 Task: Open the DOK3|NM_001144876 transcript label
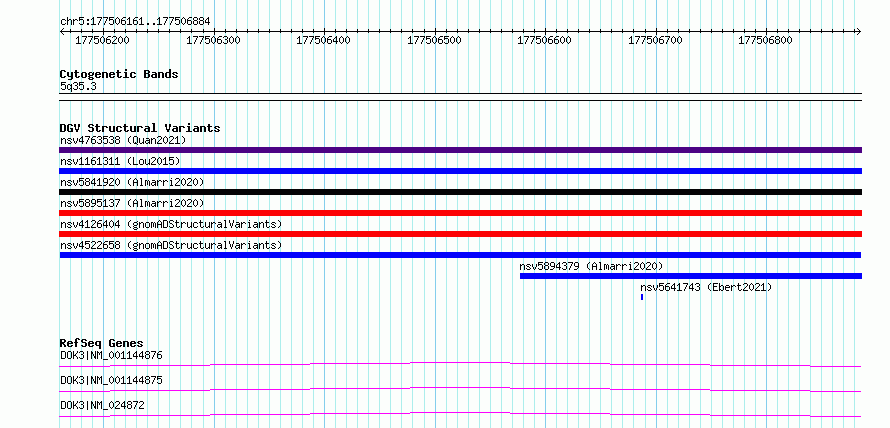click(x=111, y=356)
